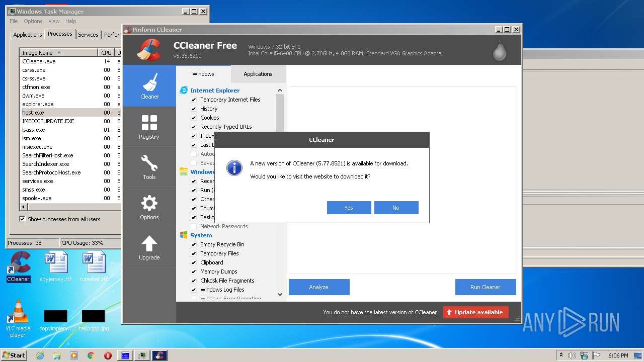Click the red Update available button

tap(476, 312)
